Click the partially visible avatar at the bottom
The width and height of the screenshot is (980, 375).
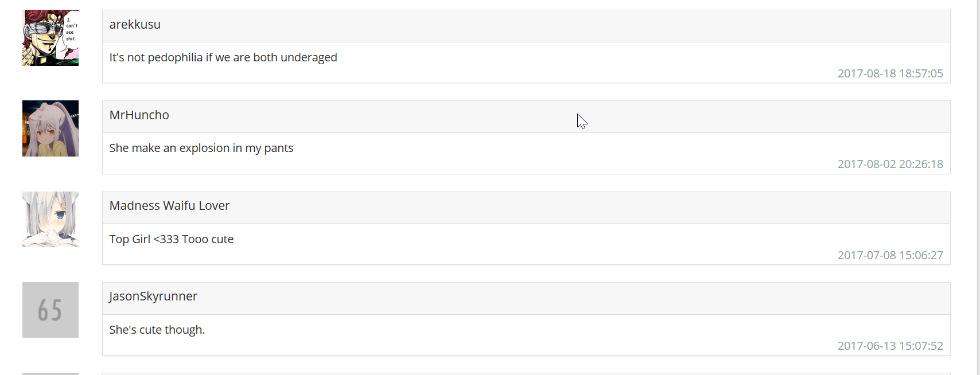50,374
